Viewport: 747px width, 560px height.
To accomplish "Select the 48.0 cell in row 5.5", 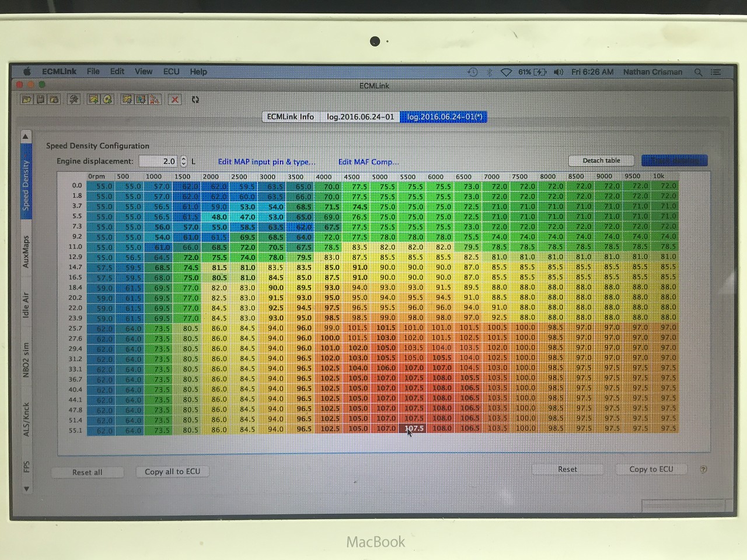I will pyautogui.click(x=215, y=217).
